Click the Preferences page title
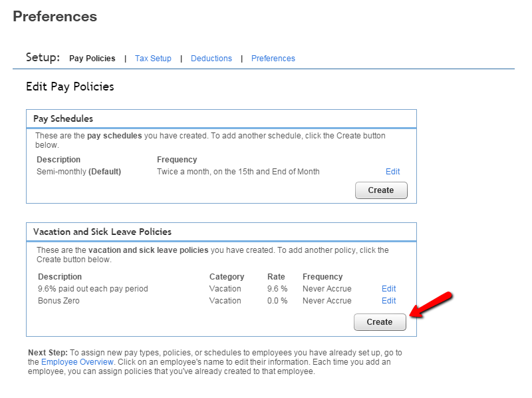This screenshot has width=532, height=398. tap(55, 17)
